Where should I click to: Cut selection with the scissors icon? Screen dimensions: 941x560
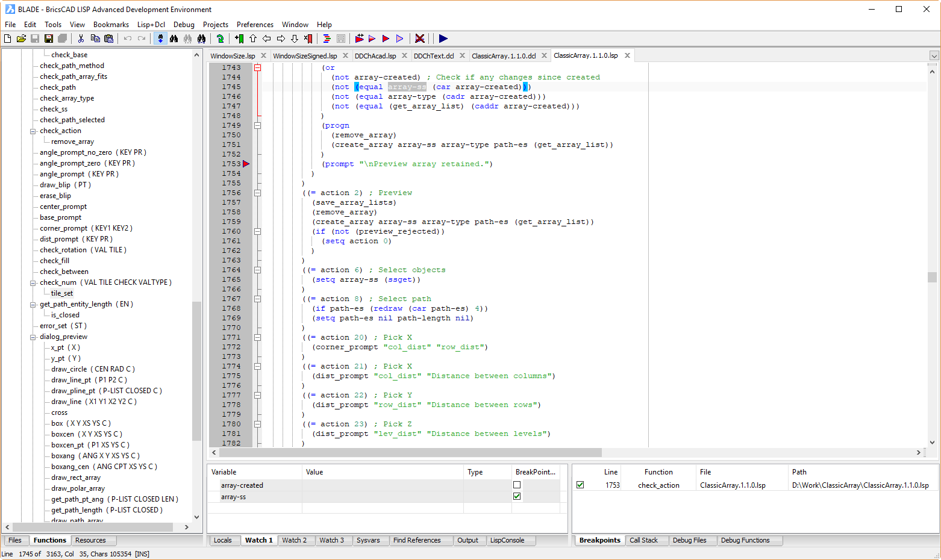pos(81,39)
